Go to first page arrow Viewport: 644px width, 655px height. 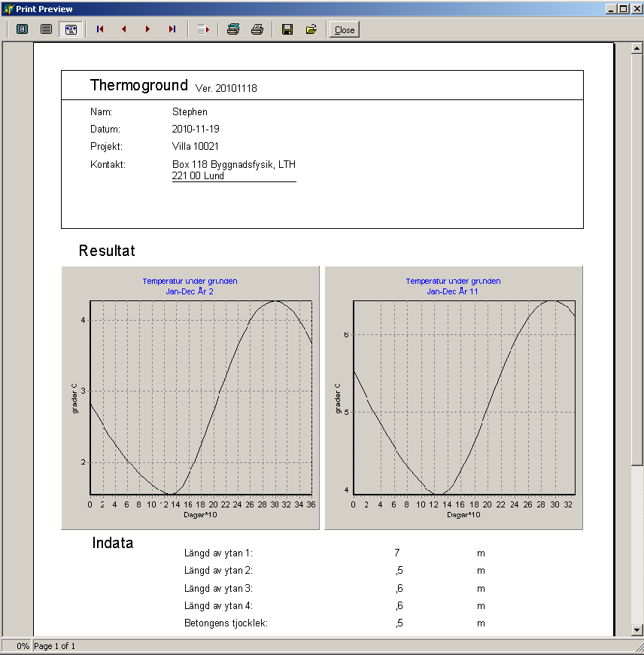point(100,29)
